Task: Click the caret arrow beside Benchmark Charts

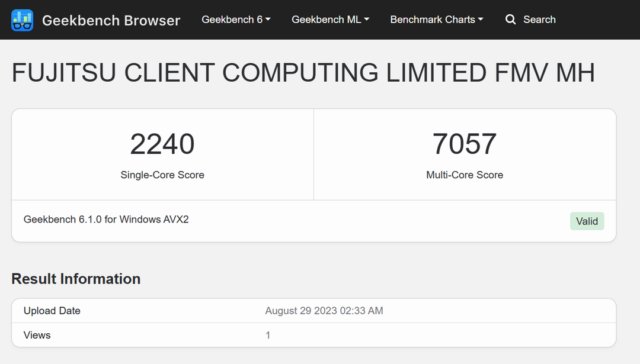Action: point(481,20)
